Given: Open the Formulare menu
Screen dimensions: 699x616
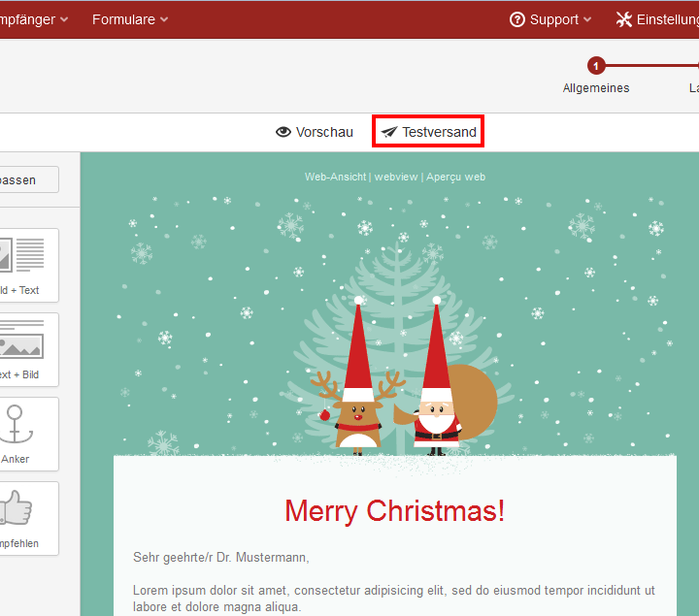Looking at the screenshot, I should tap(130, 19).
